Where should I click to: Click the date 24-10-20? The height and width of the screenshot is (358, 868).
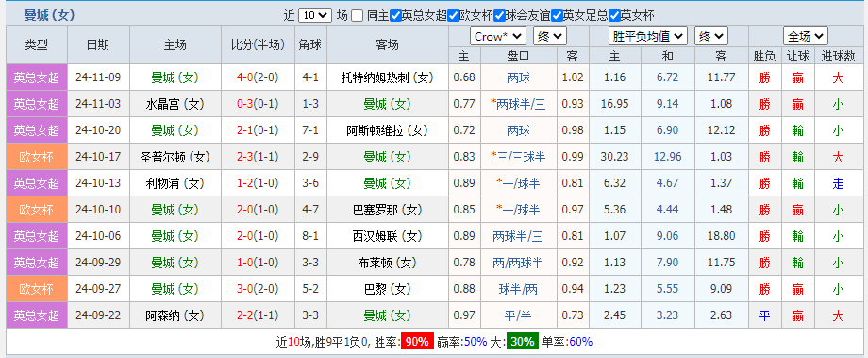point(98,130)
